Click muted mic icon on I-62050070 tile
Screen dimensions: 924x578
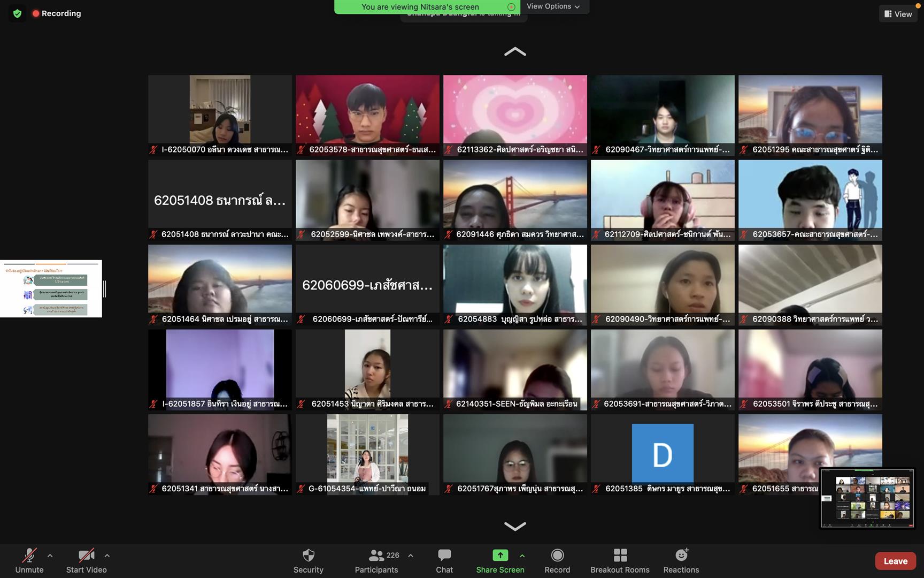coord(153,150)
